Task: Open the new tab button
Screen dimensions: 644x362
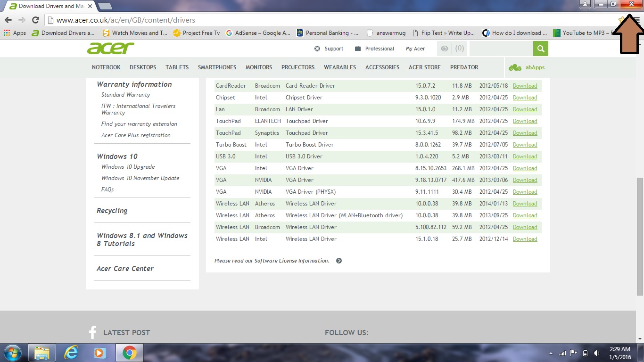Action: [x=105, y=6]
